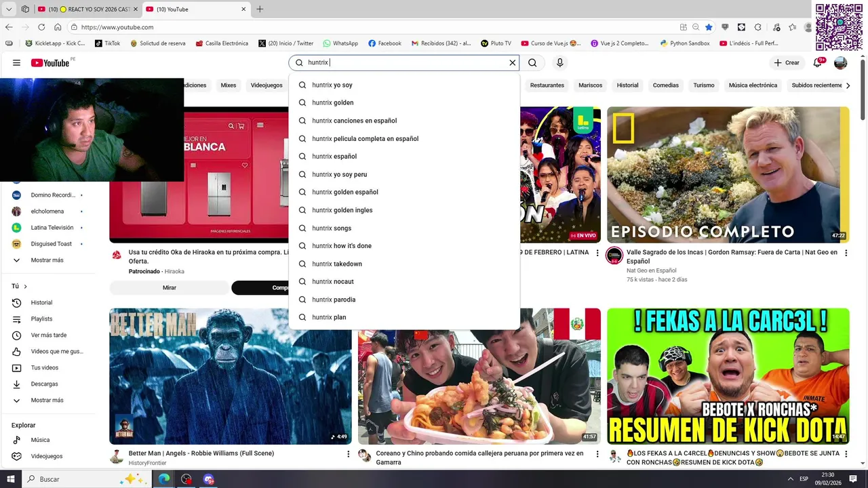Open options menu for Valle Sagrado video

point(846,253)
